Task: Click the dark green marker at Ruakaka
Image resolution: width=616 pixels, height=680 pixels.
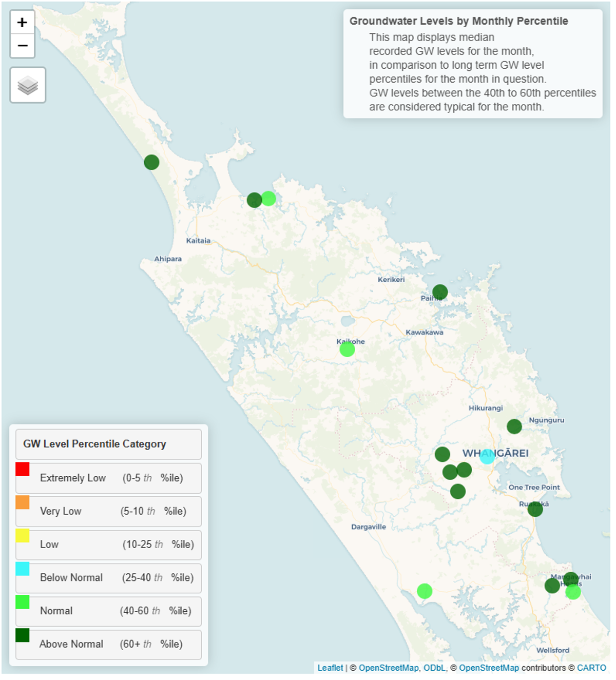Action: 535,509
